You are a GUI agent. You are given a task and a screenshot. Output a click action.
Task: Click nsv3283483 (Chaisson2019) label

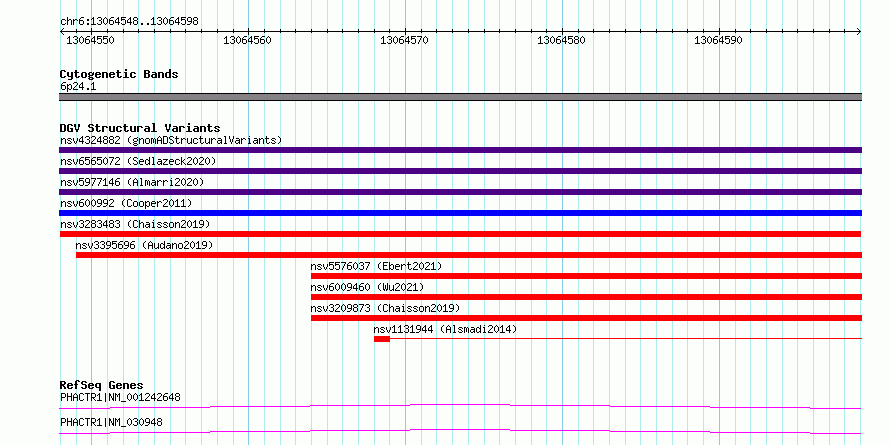(x=135, y=224)
